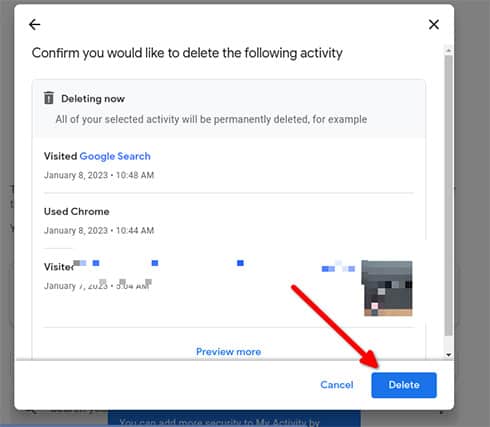Confirm with the blue Delete button
Screen dimensions: 490x427
[404, 385]
